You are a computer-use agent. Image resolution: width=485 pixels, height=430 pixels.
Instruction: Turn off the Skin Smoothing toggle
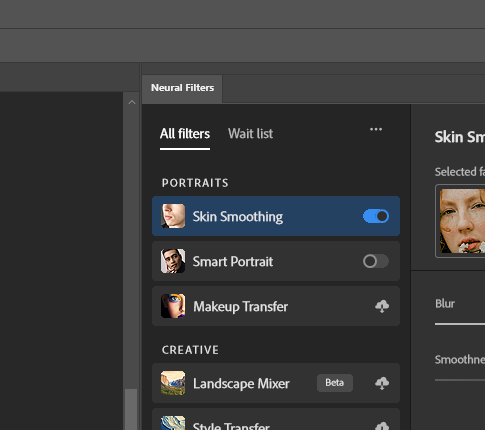coord(376,216)
